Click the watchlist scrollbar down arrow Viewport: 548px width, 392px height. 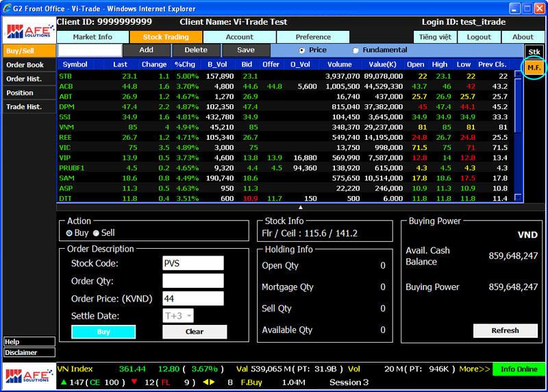tap(519, 197)
